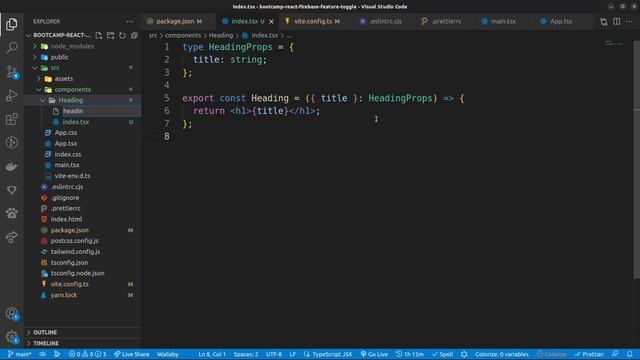Screen dimensions: 640x360
Task: Toggle Spell checker in status bar
Action: point(442,354)
